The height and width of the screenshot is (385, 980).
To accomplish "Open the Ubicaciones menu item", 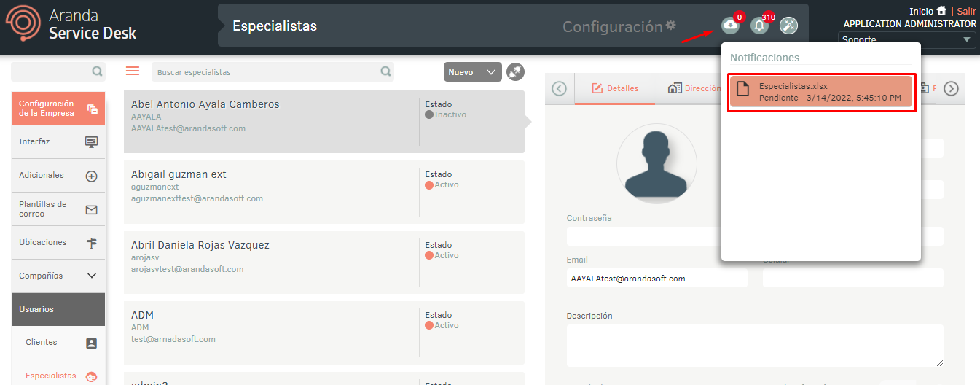I will click(x=58, y=242).
